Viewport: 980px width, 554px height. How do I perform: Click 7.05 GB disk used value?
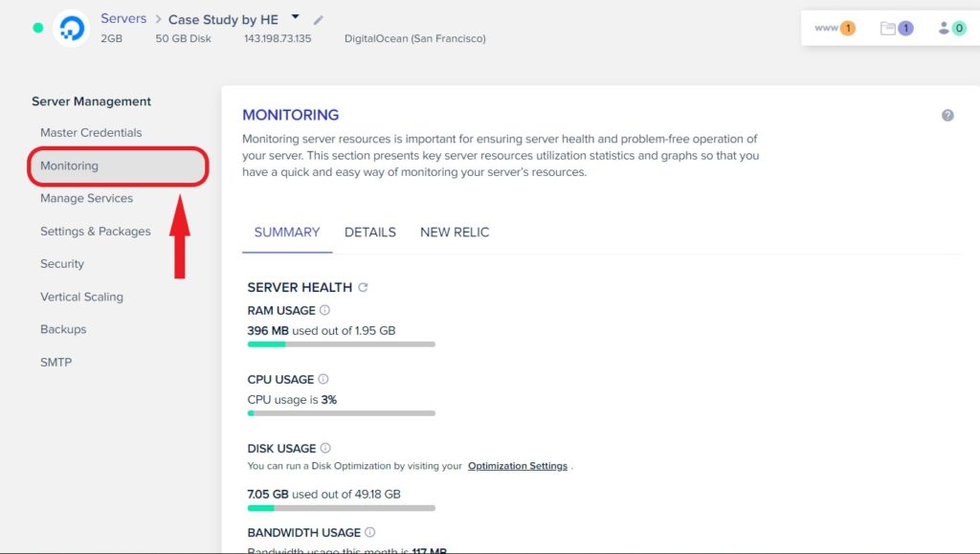coord(268,494)
